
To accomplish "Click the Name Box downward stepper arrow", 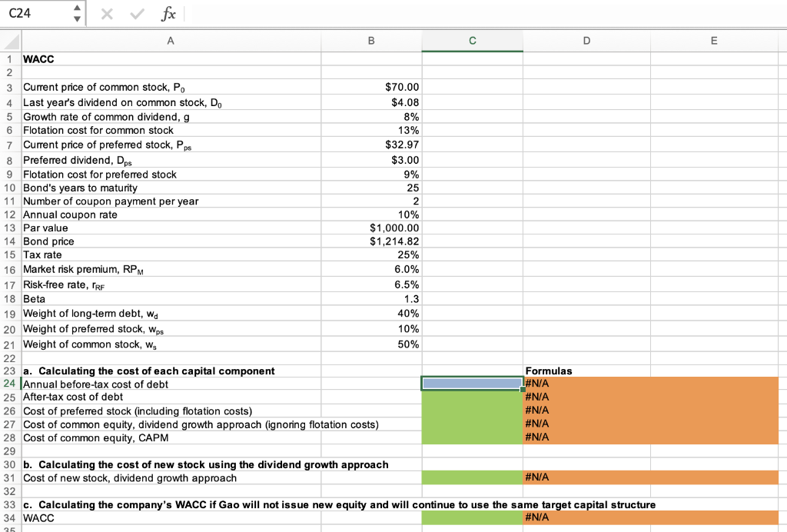I will pos(75,18).
